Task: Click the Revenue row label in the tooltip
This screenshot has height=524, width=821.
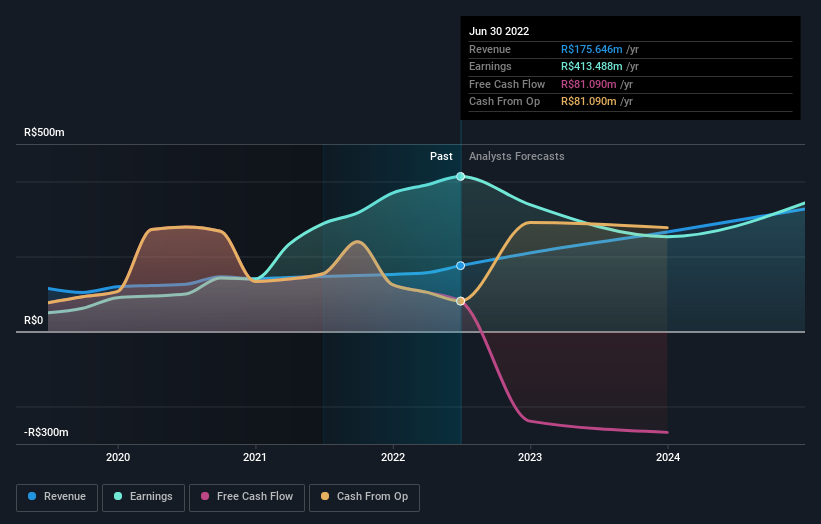Action: tap(490, 49)
